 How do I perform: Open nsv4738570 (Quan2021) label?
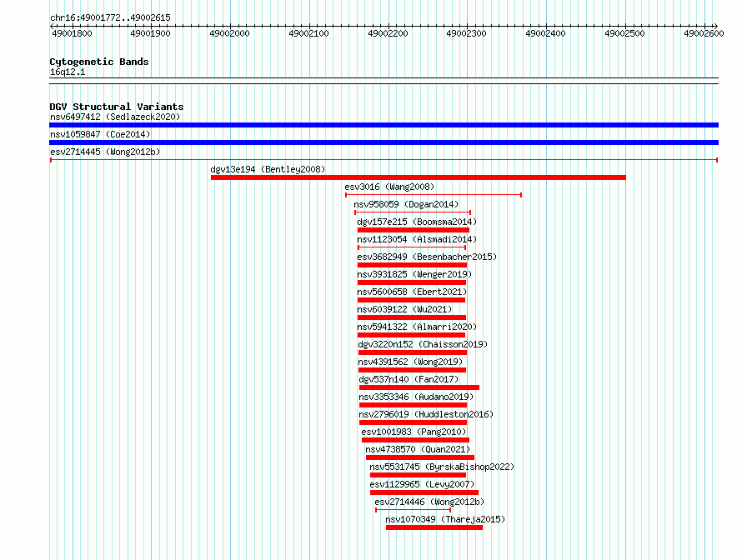(x=418, y=449)
